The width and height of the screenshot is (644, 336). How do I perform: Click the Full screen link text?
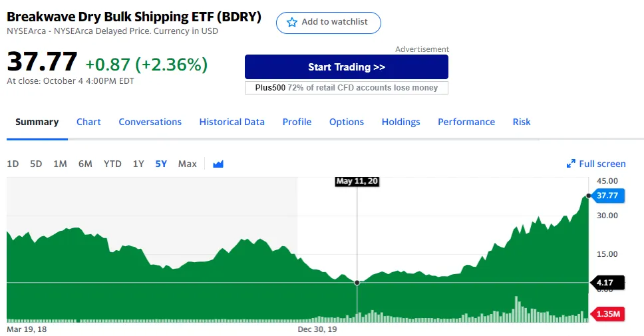coord(602,164)
